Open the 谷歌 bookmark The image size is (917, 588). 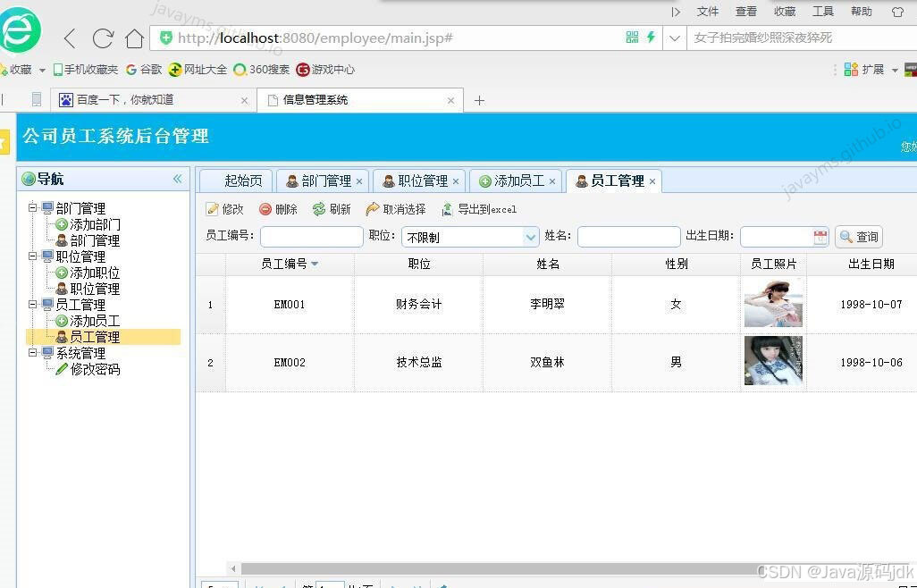click(144, 70)
